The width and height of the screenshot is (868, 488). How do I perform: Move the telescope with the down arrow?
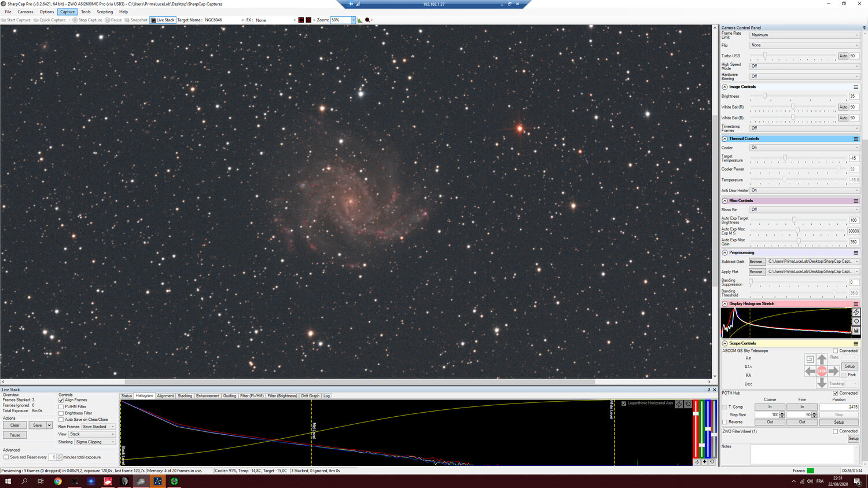(822, 383)
